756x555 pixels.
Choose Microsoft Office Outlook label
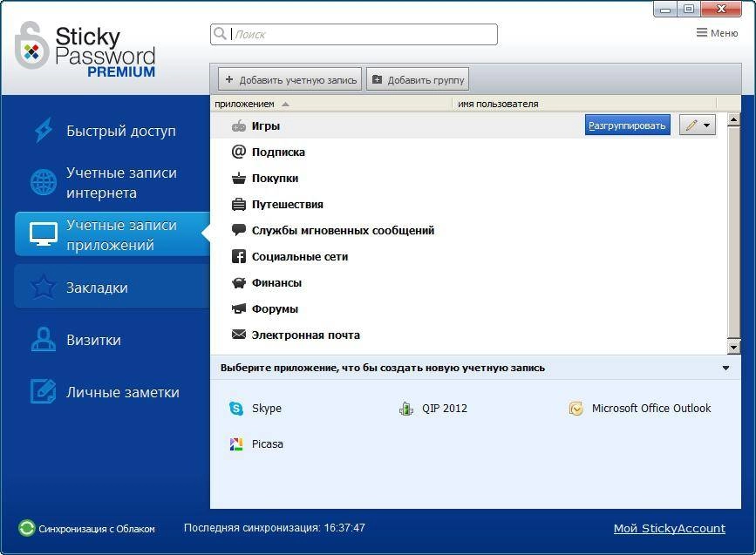pyautogui.click(x=651, y=409)
